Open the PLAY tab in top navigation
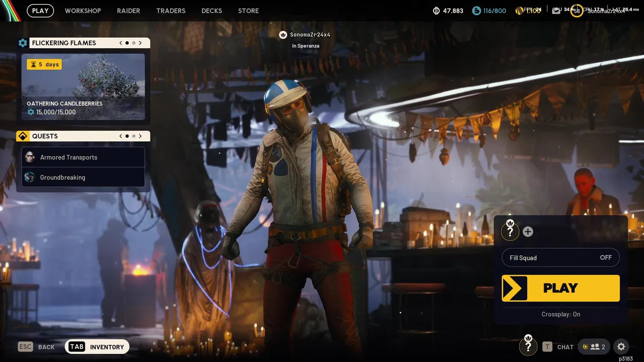Screen dimensions: 644x362 click(x=40, y=11)
